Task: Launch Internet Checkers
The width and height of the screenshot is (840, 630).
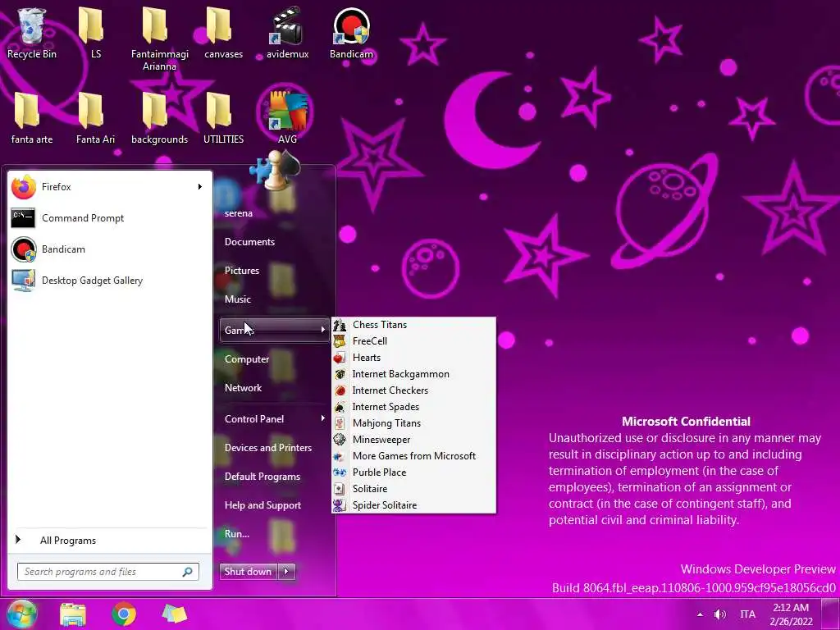Action: click(x=413, y=390)
